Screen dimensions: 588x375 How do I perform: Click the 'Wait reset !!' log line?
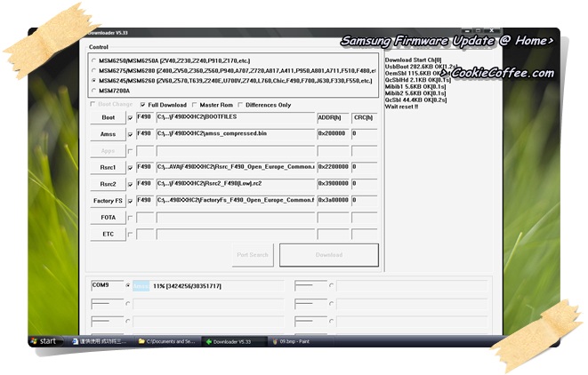pos(401,107)
